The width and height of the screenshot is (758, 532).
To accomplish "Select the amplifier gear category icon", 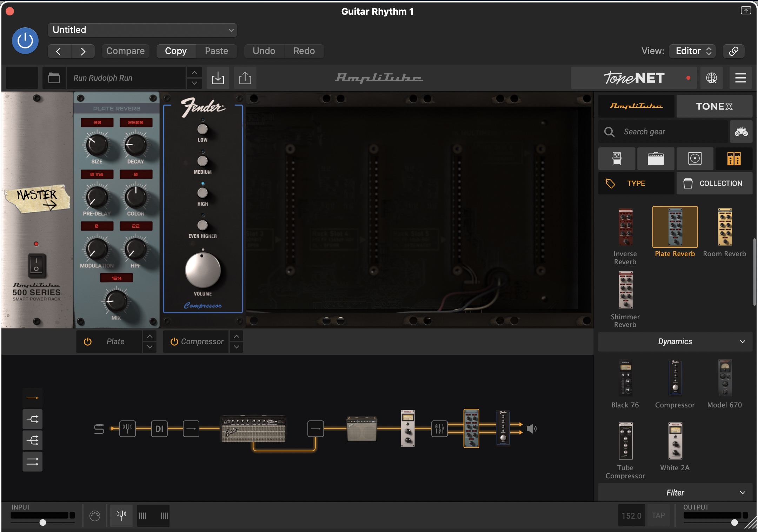I will click(x=656, y=159).
